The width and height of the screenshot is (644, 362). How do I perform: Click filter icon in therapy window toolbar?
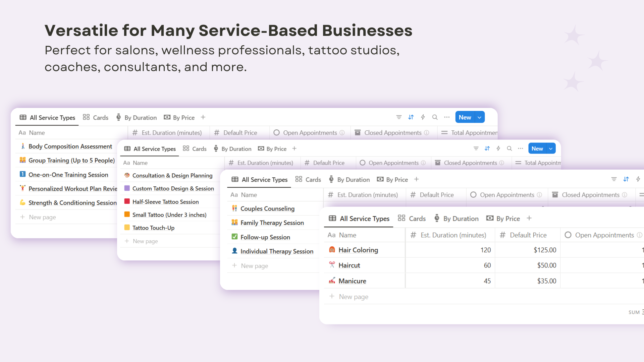point(614,179)
